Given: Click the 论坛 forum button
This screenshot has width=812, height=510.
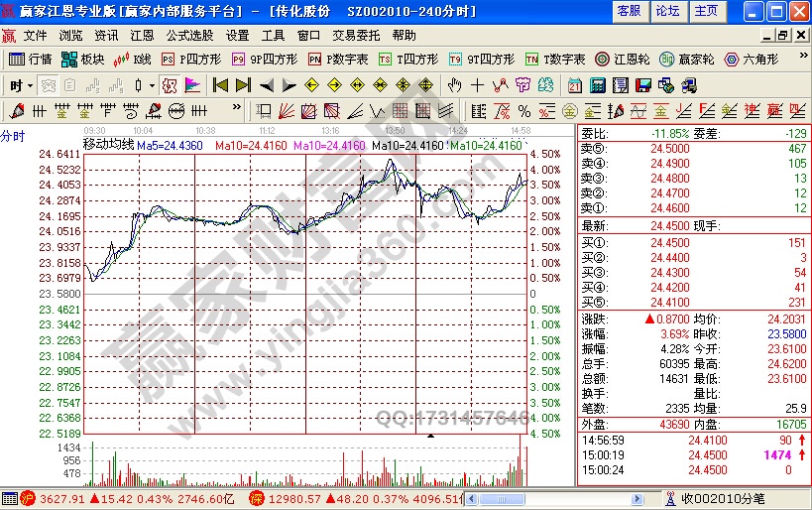Looking at the screenshot, I should [667, 11].
